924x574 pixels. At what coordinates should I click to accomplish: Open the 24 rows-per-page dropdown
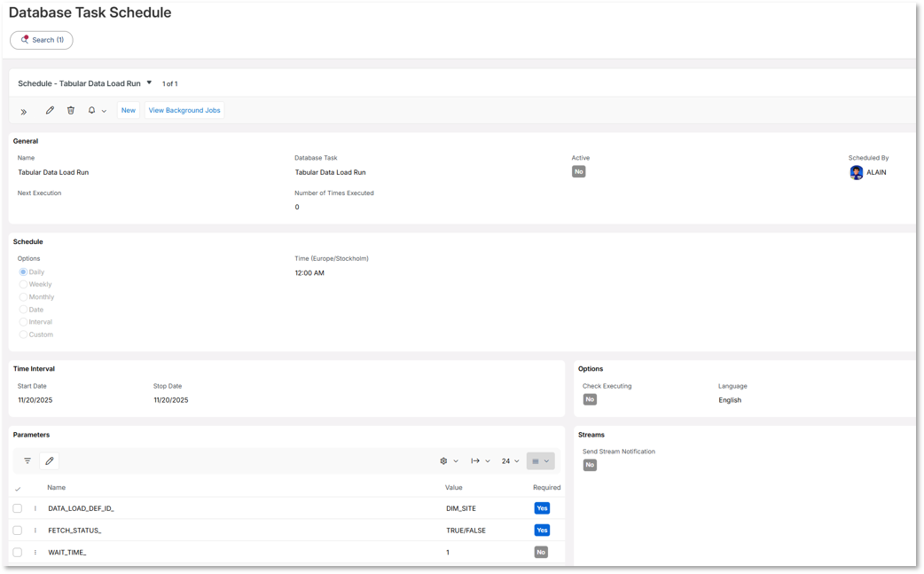click(510, 460)
